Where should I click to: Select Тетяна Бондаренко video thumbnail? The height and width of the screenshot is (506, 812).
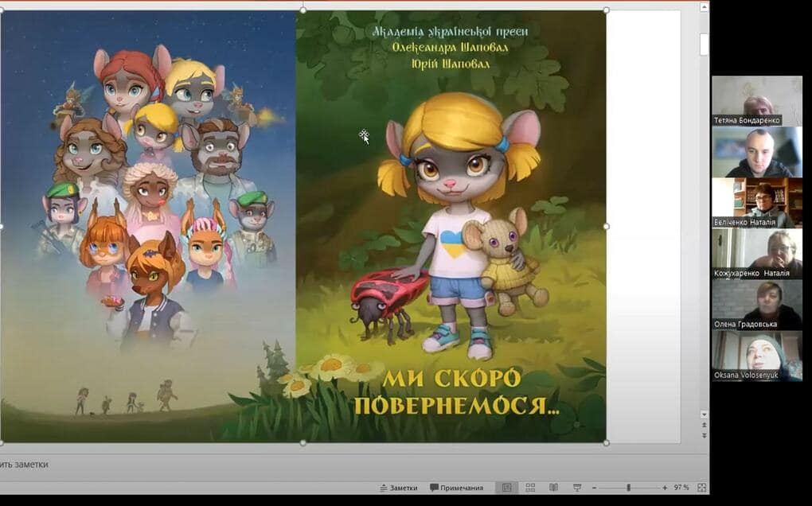(x=756, y=101)
